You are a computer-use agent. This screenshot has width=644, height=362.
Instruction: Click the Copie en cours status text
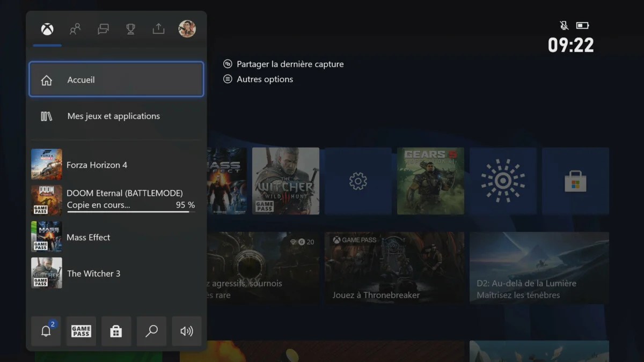(x=98, y=205)
